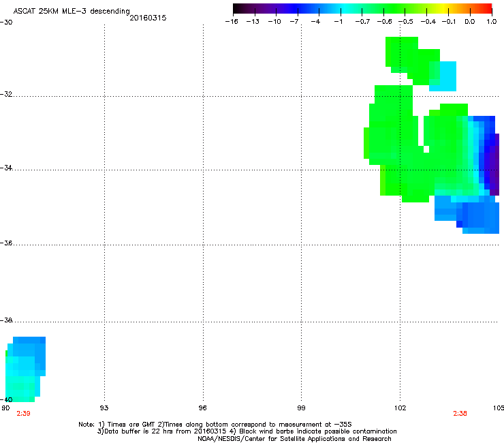
Task: Click the "-0.6" color scale label
Action: point(384,22)
